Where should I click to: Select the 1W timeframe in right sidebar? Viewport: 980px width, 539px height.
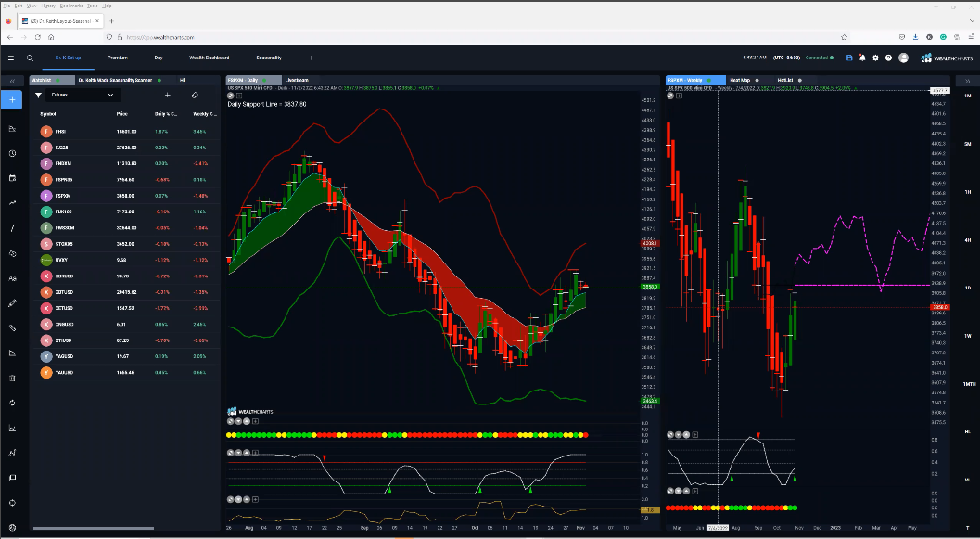click(x=968, y=336)
